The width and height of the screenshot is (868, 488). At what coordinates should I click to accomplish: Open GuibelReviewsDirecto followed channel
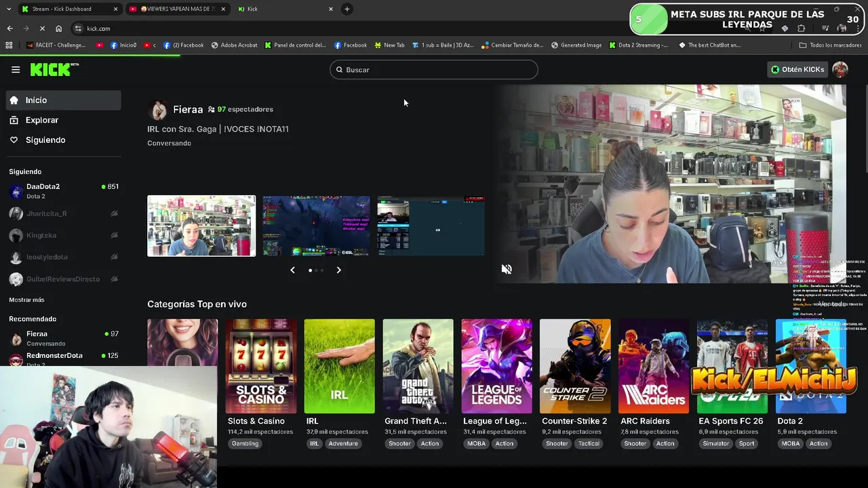click(x=64, y=279)
